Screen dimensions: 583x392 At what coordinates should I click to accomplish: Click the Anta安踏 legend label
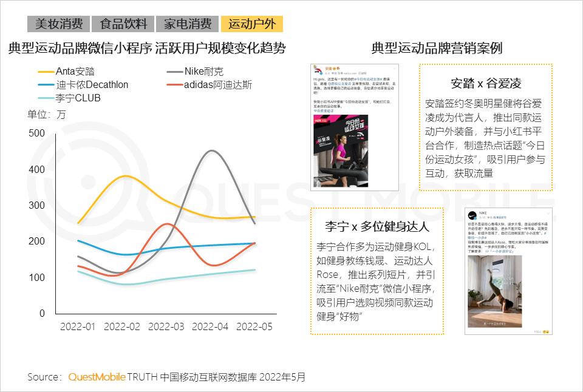[75, 72]
